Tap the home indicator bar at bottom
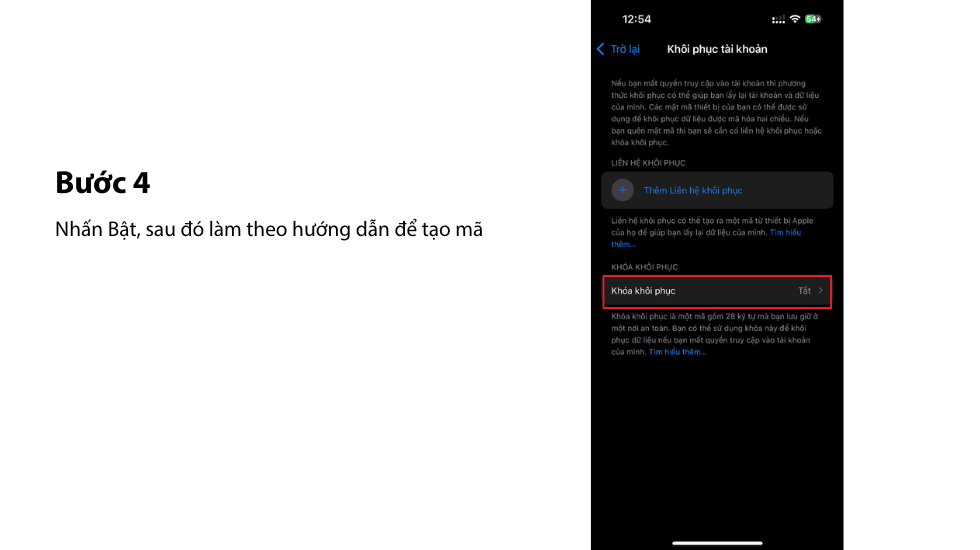Image resolution: width=980 pixels, height=550 pixels. (717, 543)
